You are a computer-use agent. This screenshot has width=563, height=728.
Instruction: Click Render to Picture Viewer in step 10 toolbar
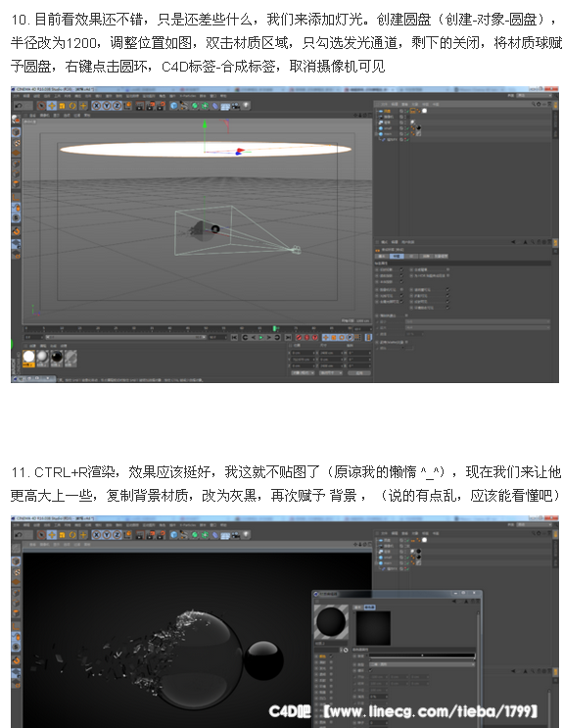(x=150, y=106)
